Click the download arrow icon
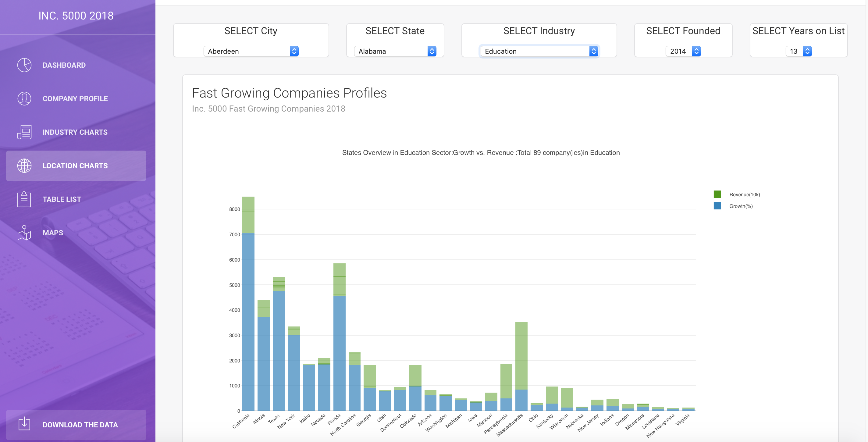 click(24, 424)
